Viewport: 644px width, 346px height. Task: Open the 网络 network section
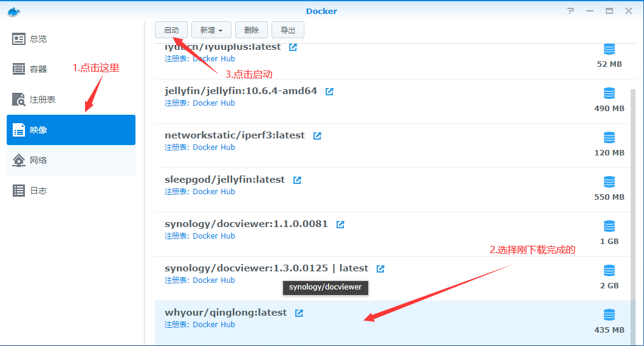pos(71,160)
